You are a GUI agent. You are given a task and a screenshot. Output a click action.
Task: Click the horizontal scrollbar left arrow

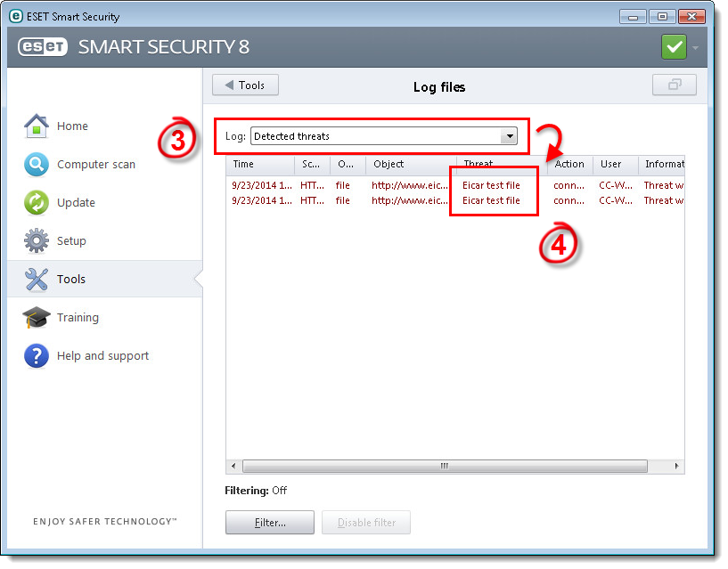[x=233, y=466]
